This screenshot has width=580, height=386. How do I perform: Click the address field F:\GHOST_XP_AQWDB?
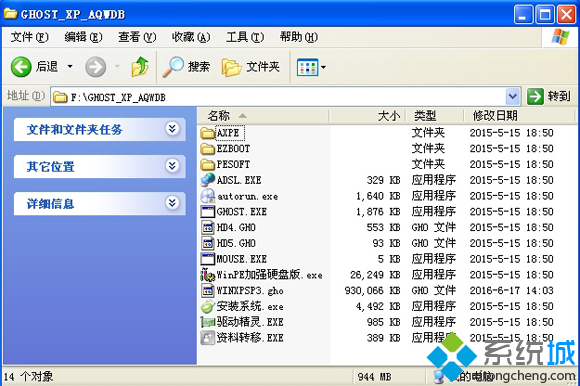pyautogui.click(x=278, y=97)
